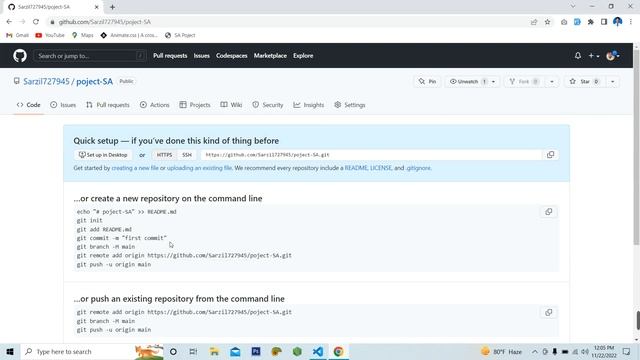Open Marketplace in the top navigation

coord(270,56)
